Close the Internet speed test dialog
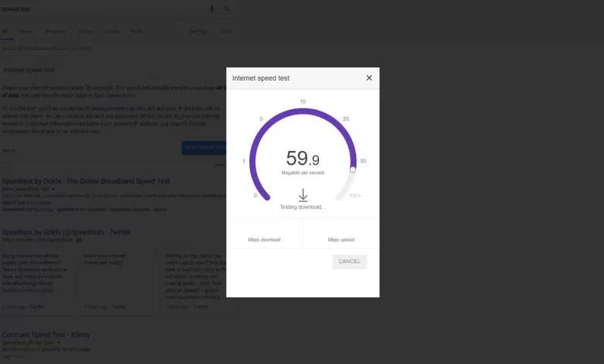The width and height of the screenshot is (604, 364). pos(369,77)
